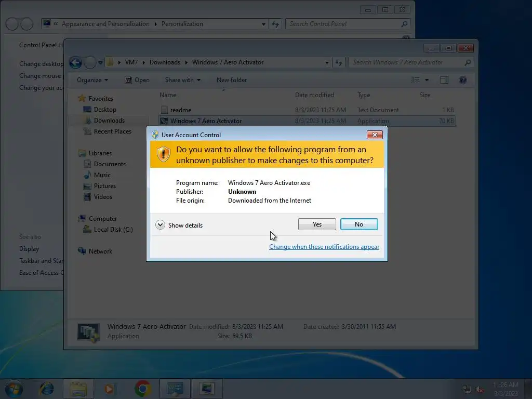This screenshot has height=399, width=532.
Task: Open Share with dropdown in Explorer
Action: [182, 80]
